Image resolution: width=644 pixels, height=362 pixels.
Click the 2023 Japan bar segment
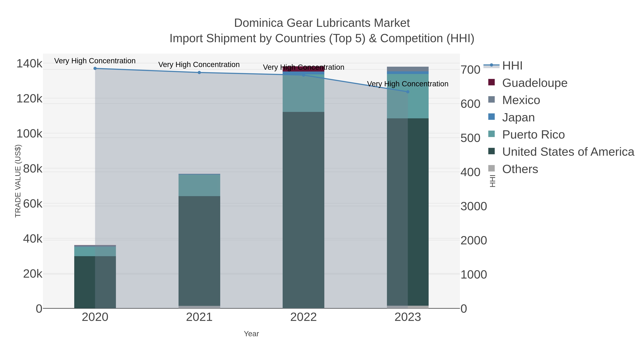tap(408, 73)
